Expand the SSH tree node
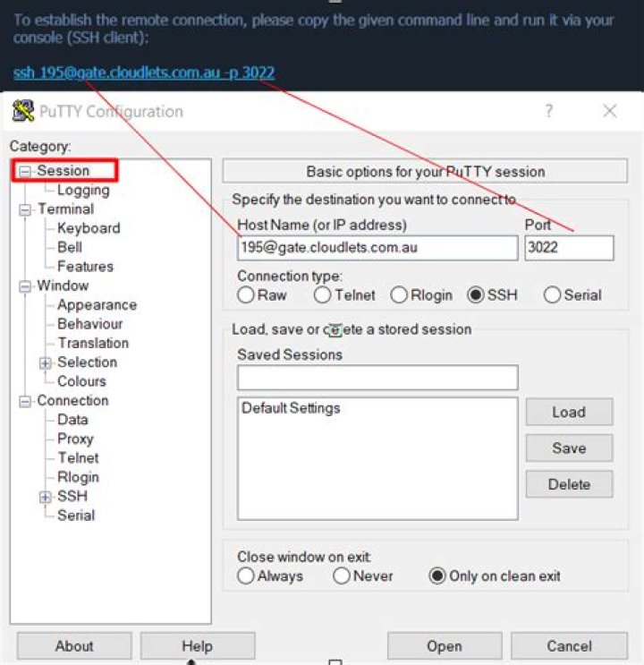Viewport: 644px width, 665px height. [46, 497]
